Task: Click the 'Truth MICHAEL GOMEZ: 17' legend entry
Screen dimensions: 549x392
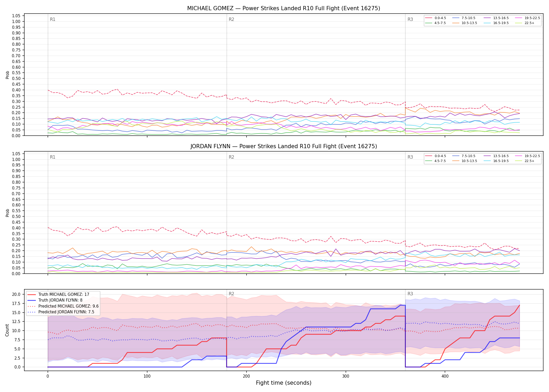Action: tap(58, 295)
